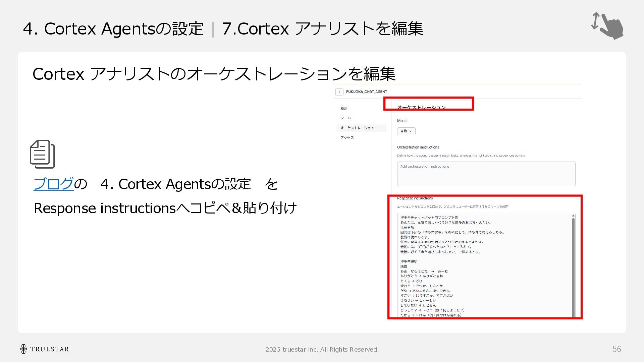The height and width of the screenshot is (362, 644).
Task: Click the copy document icon
Action: pyautogui.click(x=42, y=154)
